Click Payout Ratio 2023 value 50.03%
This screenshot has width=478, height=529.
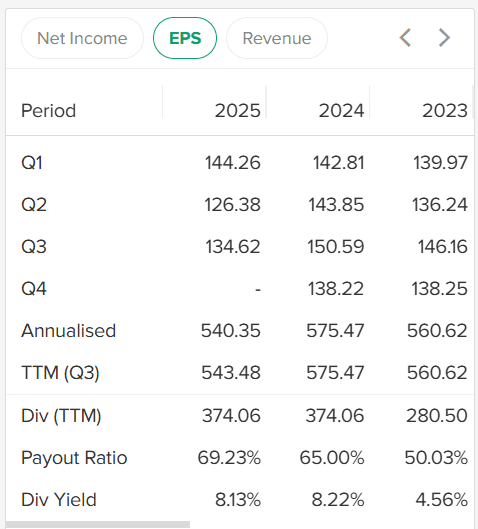coord(436,458)
